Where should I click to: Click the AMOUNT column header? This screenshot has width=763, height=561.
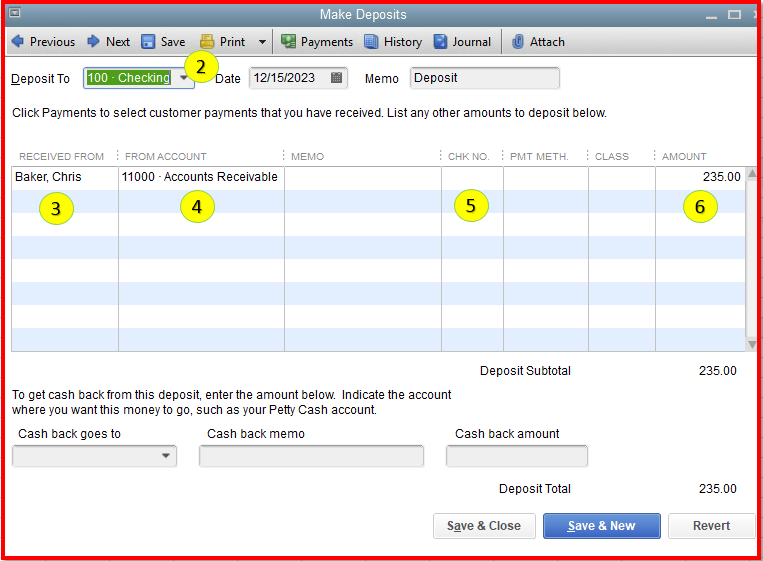tap(684, 157)
